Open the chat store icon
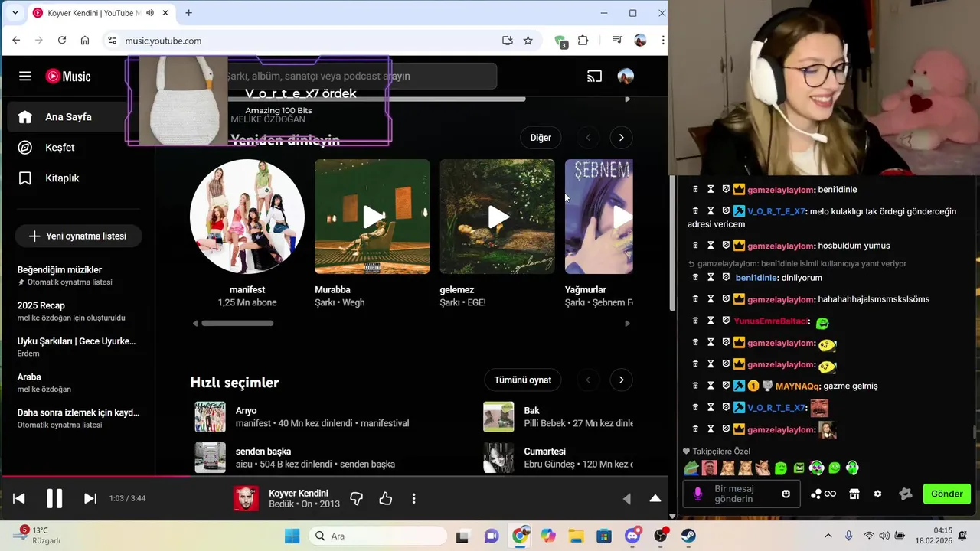980x551 pixels. [854, 494]
